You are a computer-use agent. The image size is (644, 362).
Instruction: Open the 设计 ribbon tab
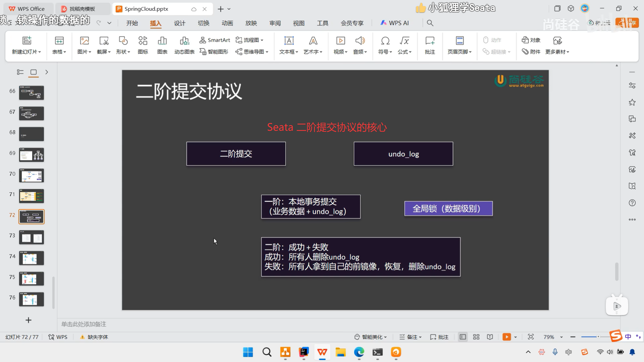point(179,23)
